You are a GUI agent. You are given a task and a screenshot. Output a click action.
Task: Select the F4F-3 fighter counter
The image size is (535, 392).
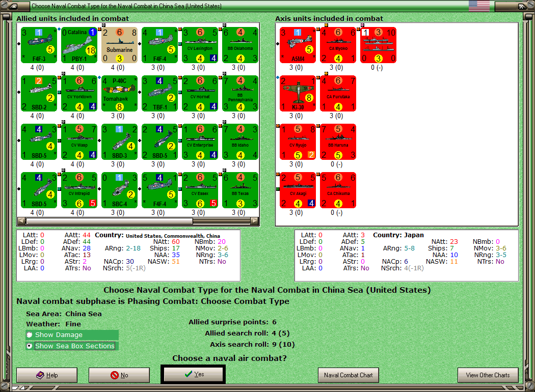[x=39, y=45]
